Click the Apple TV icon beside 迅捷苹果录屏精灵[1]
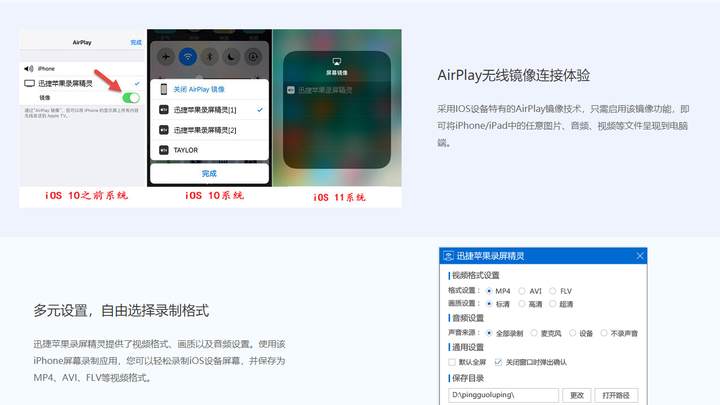This screenshot has height=405, width=720. pyautogui.click(x=164, y=110)
